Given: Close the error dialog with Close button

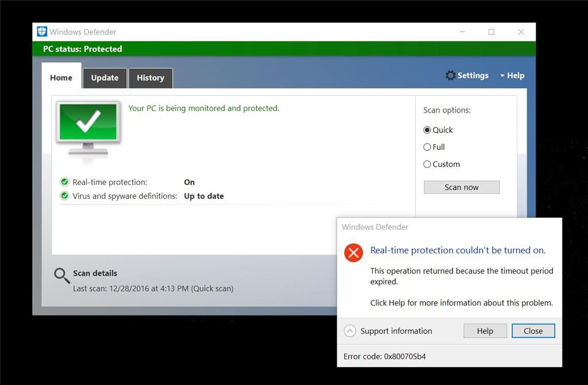Looking at the screenshot, I should coord(533,331).
